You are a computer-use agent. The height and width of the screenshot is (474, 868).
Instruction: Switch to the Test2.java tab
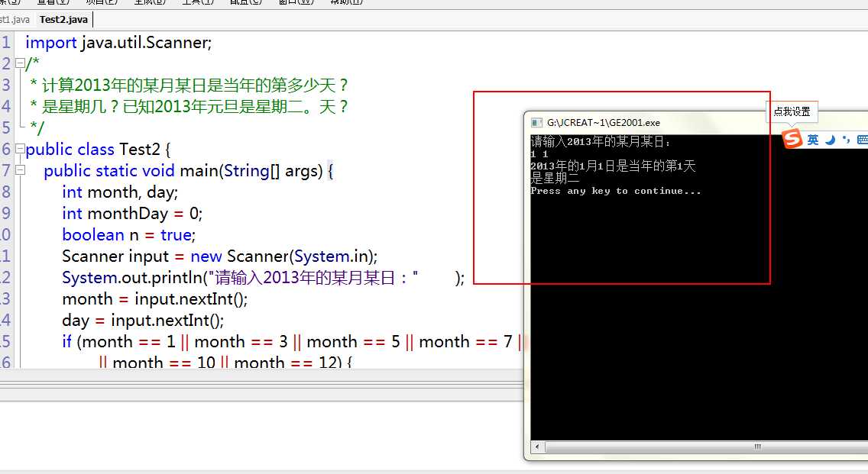click(x=63, y=20)
